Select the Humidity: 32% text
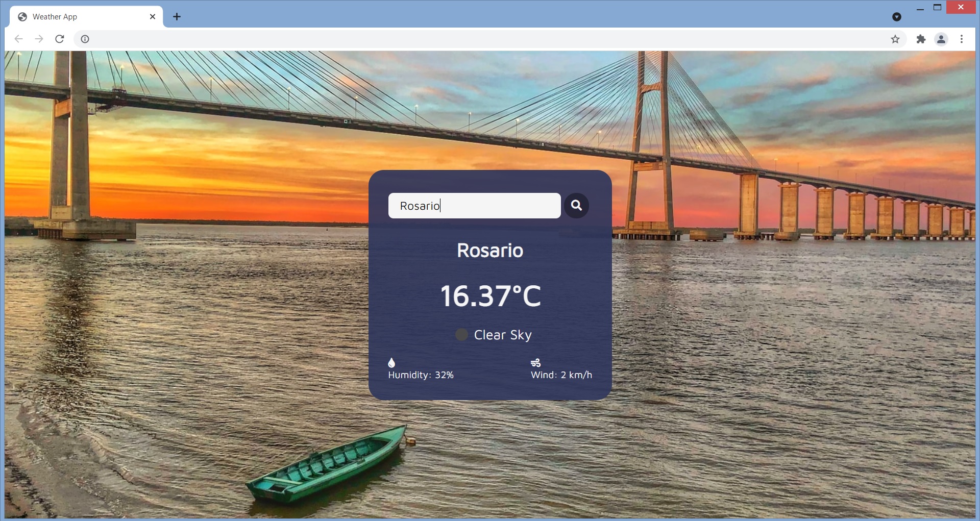The height and width of the screenshot is (521, 980). (x=421, y=375)
